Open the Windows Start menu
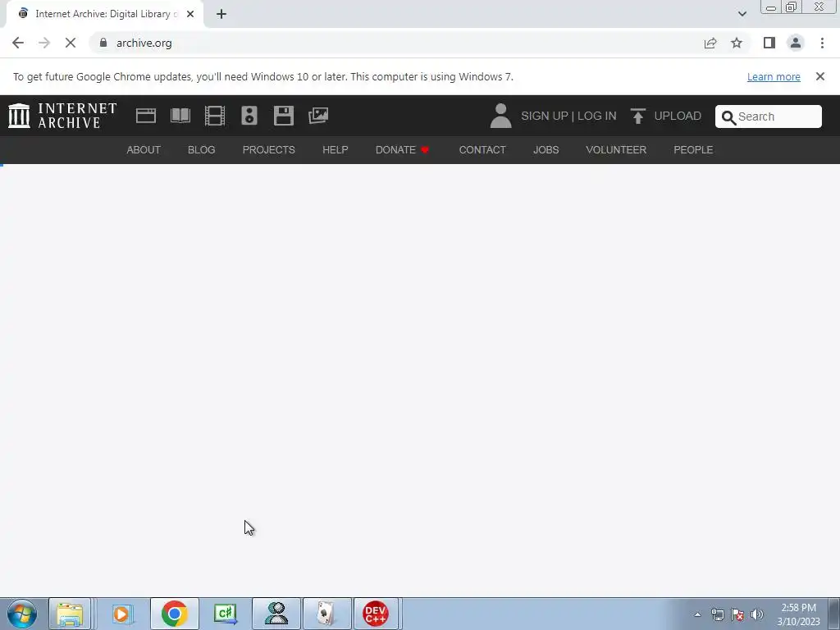The image size is (840, 630). (21, 614)
